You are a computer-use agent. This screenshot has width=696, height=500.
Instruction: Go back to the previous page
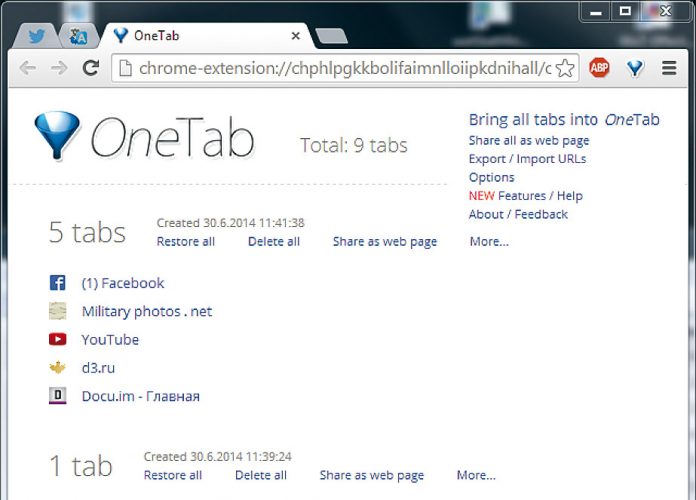click(28, 68)
